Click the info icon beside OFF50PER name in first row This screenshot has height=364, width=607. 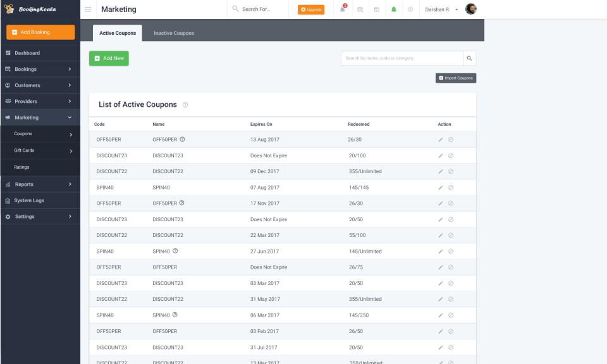(182, 139)
